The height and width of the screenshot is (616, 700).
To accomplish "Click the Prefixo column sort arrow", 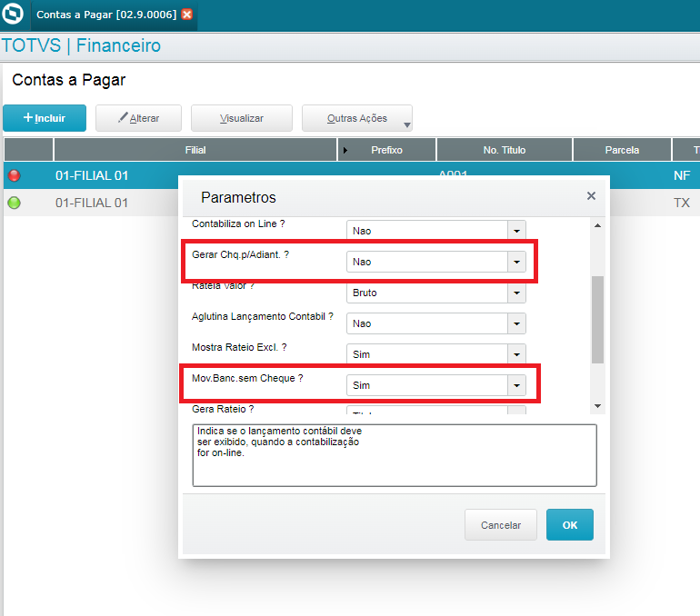I will [345, 150].
